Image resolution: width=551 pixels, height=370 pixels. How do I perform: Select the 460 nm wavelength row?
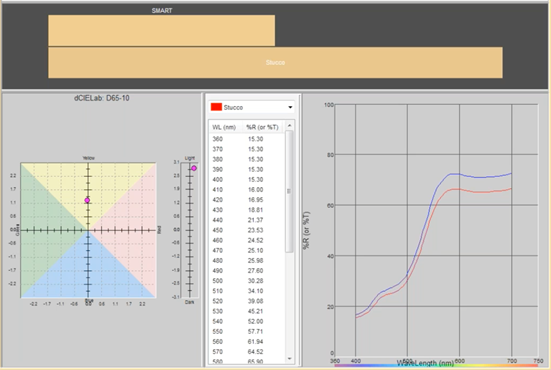[247, 240]
